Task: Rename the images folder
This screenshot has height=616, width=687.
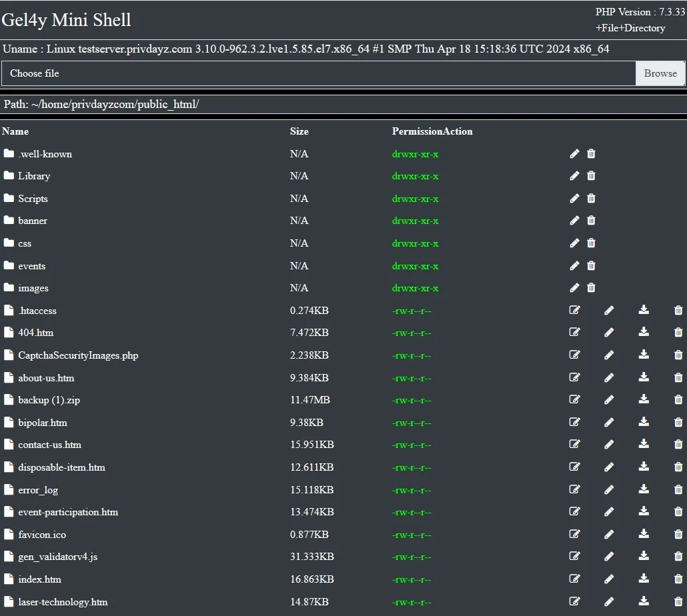Action: 575,287
